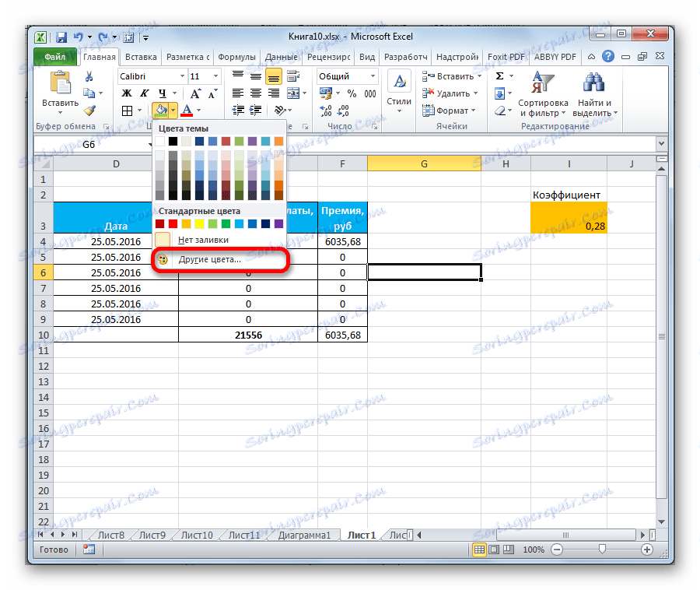Switch to Normal view in status bar

point(479,550)
